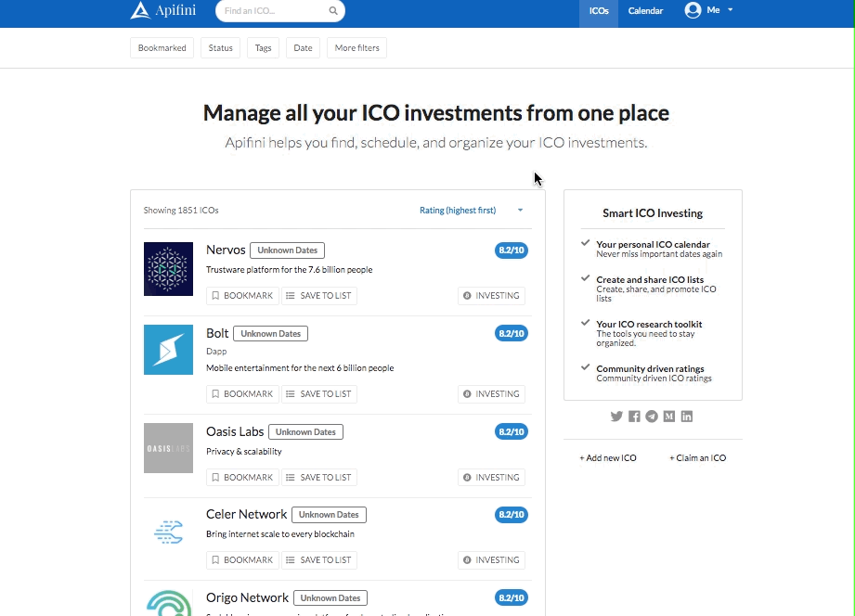Open the Status filter dropdown

220,47
